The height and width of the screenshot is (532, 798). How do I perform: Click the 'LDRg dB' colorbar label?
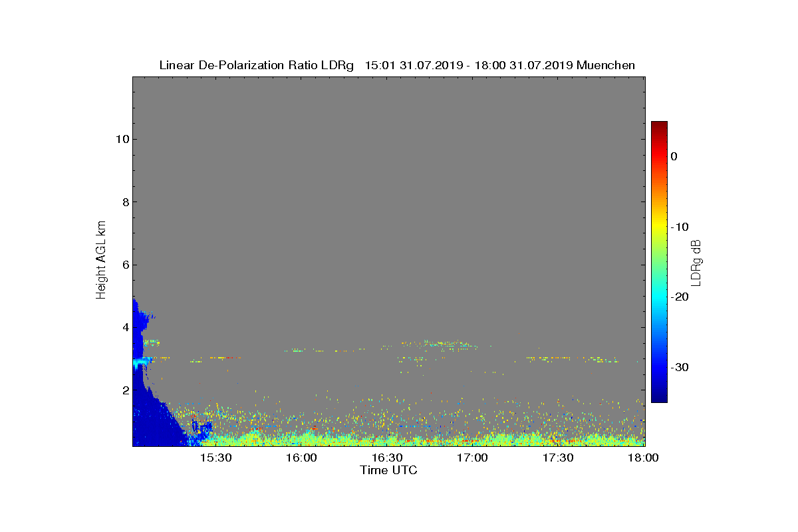696,263
